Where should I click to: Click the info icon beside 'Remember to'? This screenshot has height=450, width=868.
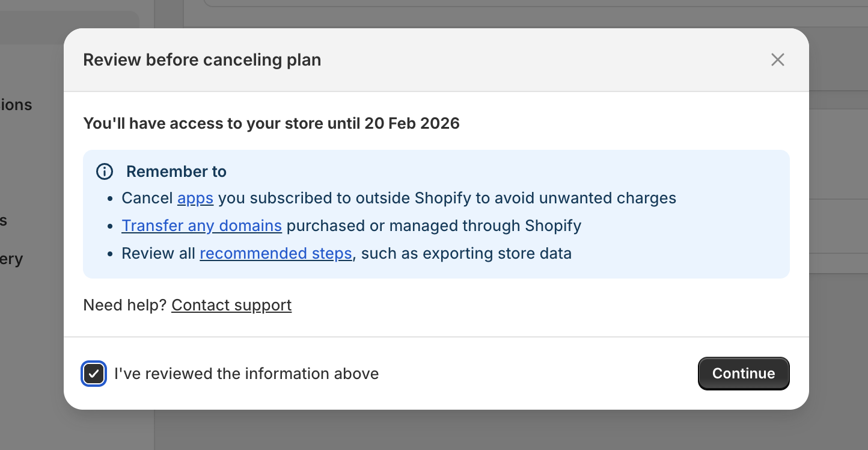pyautogui.click(x=104, y=171)
